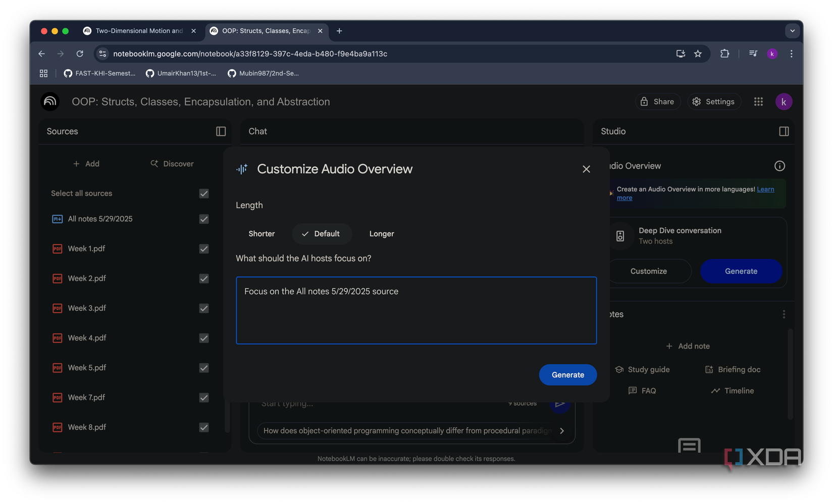
Task: Generate a Timeline note
Action: (732, 390)
